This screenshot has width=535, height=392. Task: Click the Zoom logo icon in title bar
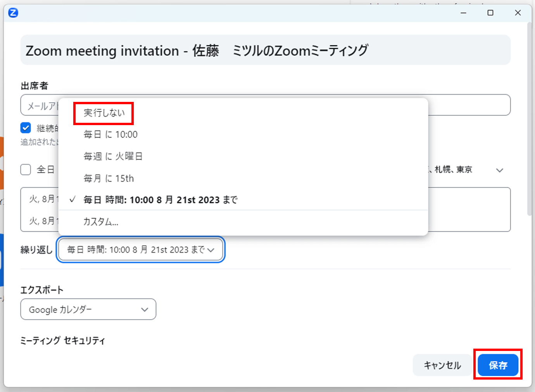pos(13,13)
